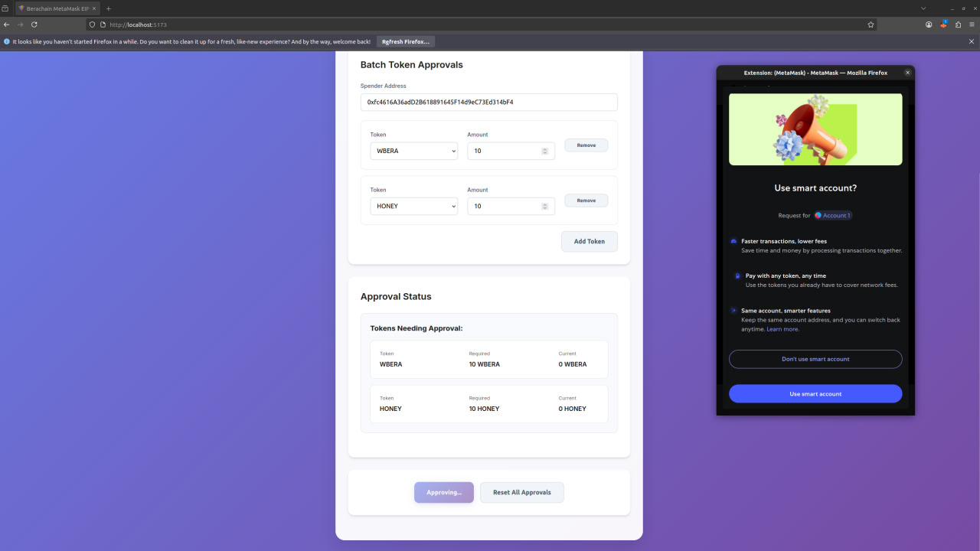980x551 pixels.
Task: Click the info icon in the notification bar
Action: coord(7,41)
